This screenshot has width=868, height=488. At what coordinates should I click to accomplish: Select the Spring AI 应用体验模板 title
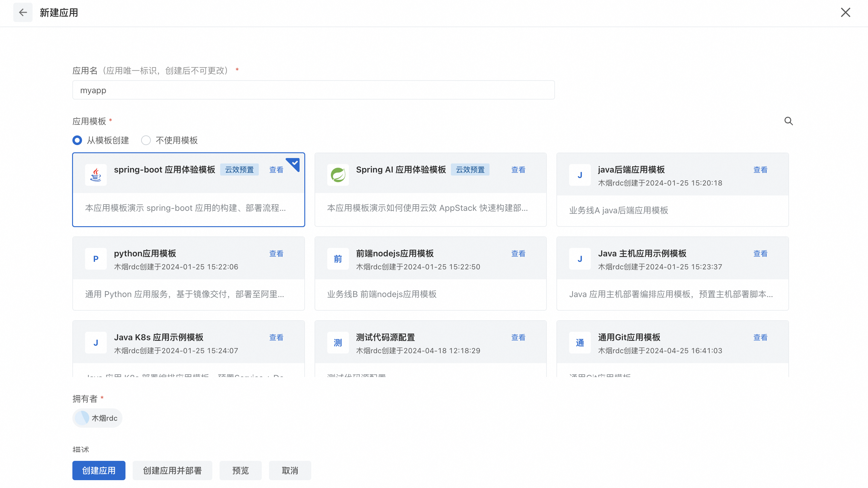[401, 170]
